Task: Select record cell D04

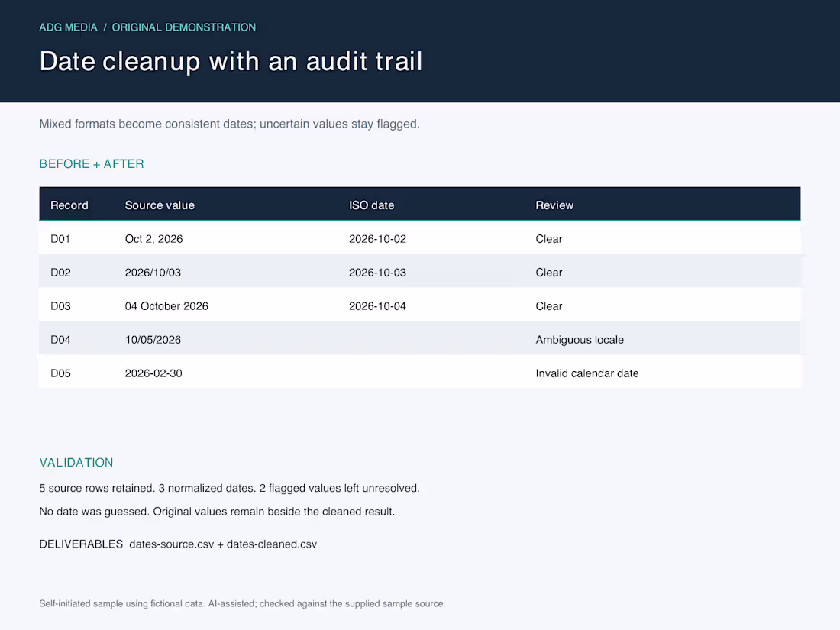Action: (60, 340)
